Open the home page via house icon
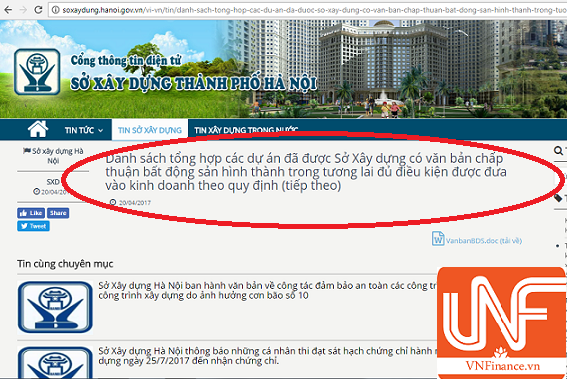The width and height of the screenshot is (567, 379). click(x=38, y=129)
